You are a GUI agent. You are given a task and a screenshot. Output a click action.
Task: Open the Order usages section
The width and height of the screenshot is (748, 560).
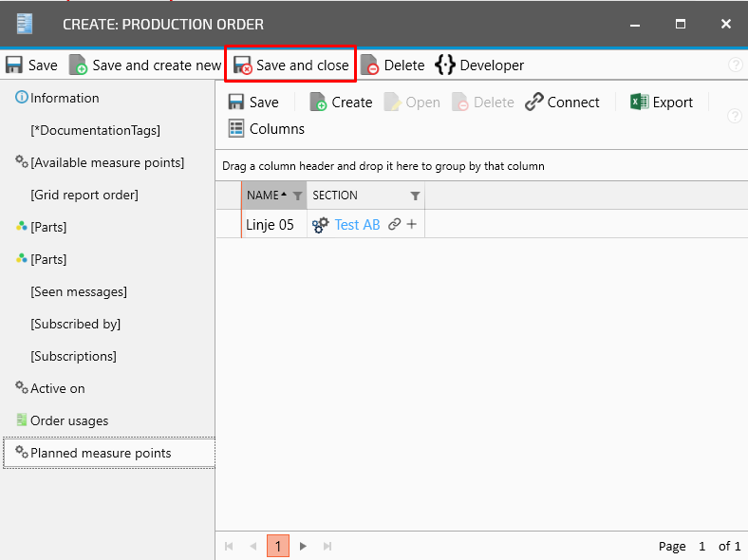68,420
